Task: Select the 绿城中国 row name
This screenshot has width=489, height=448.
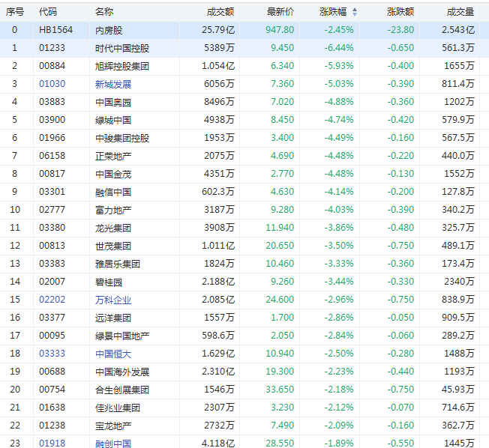Action: pyautogui.click(x=113, y=120)
